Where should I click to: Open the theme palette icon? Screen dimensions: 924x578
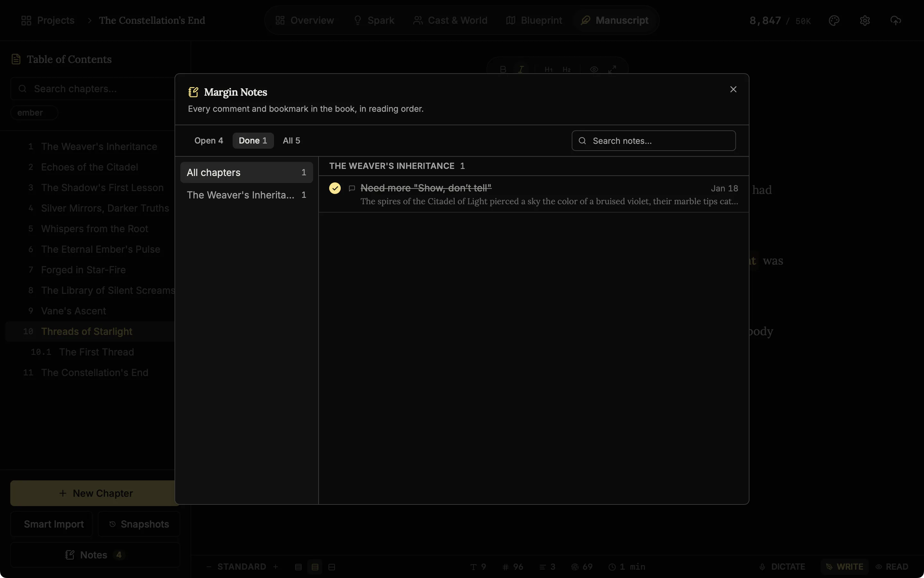[x=834, y=20]
